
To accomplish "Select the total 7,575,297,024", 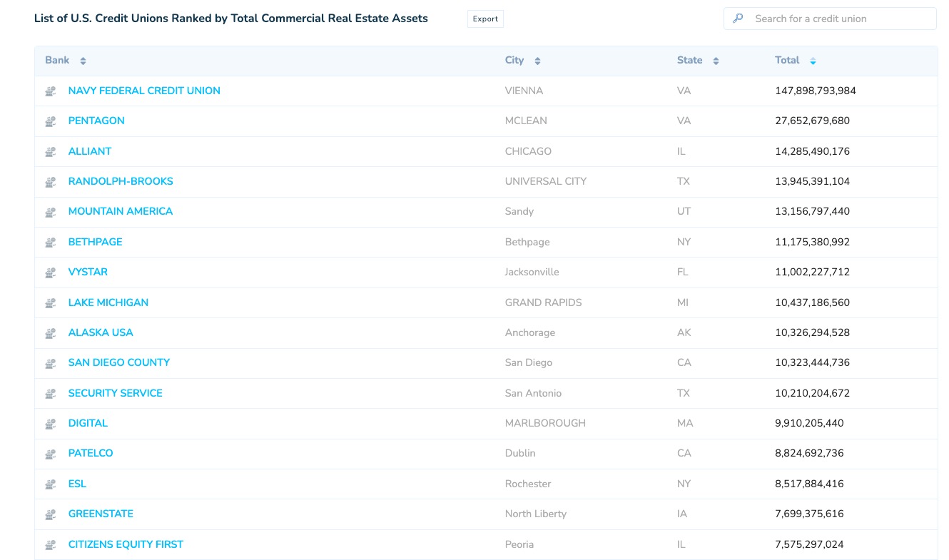I will pos(809,544).
